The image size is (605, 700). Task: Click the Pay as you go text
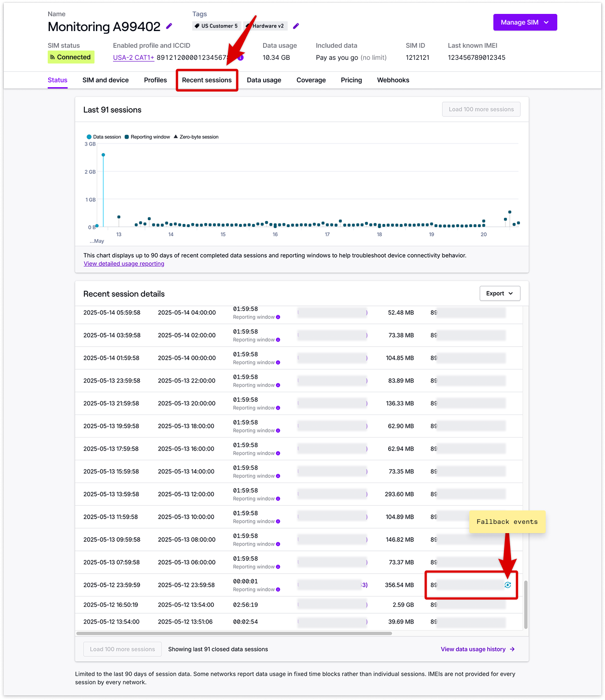[337, 57]
